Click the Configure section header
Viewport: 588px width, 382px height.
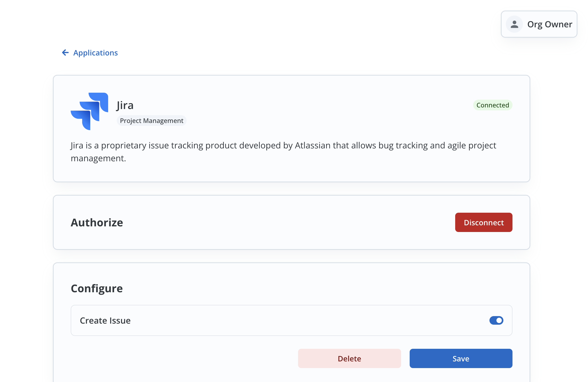pos(96,288)
